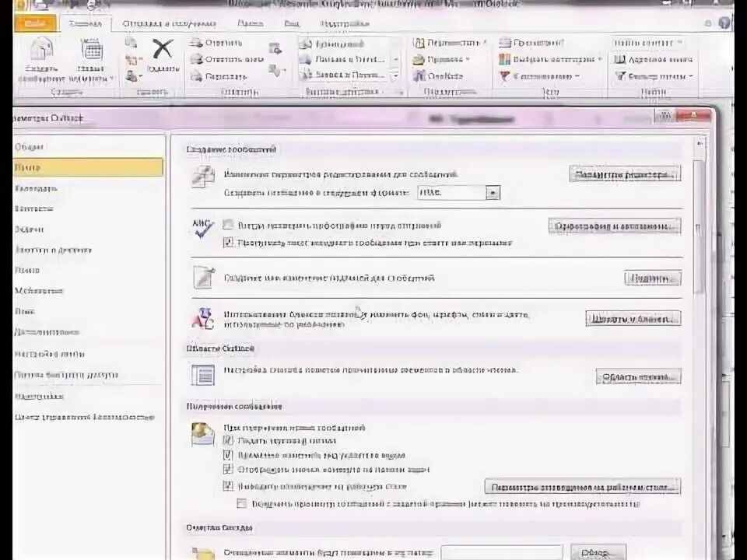Click the reading pane layout icon

click(203, 375)
